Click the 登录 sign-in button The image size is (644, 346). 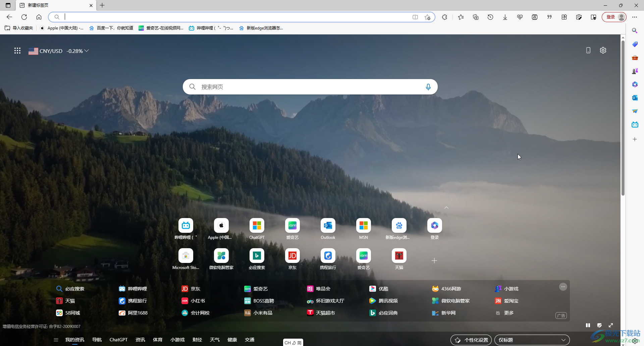click(614, 17)
